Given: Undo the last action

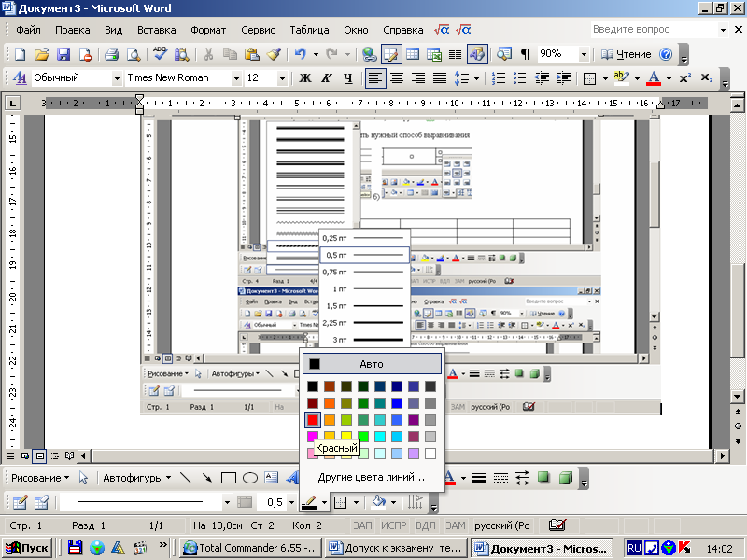Looking at the screenshot, I should tap(300, 54).
